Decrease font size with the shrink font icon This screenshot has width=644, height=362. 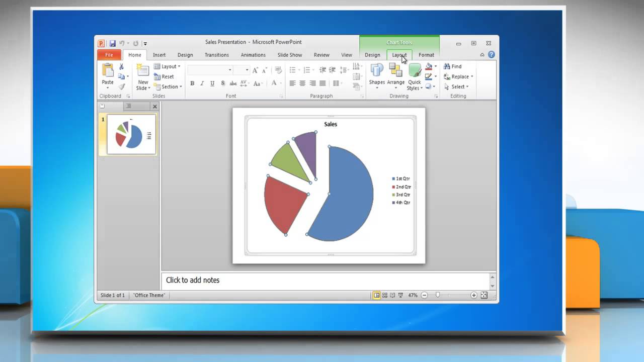coord(265,70)
